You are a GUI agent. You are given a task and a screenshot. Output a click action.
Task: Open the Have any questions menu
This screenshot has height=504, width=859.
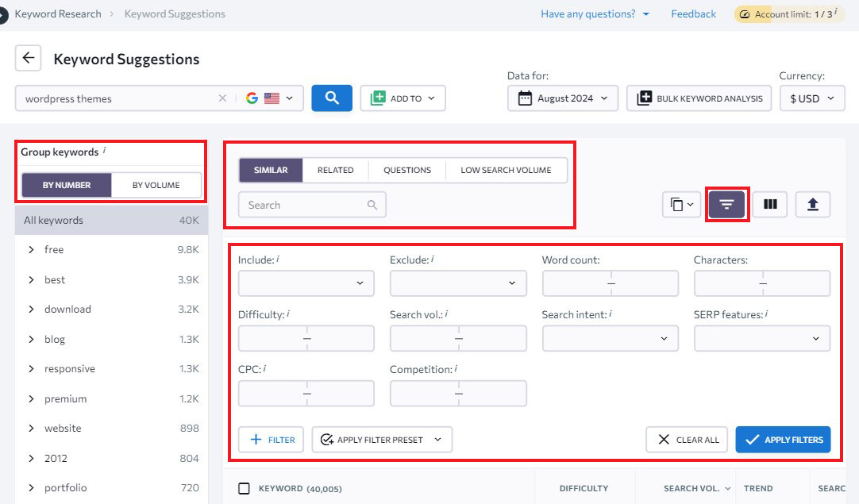(x=595, y=13)
